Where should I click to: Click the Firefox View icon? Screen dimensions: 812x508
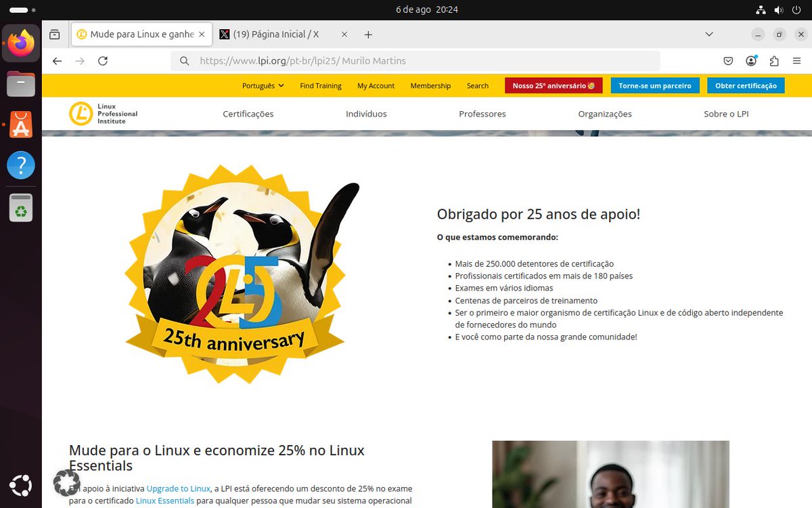[55, 35]
